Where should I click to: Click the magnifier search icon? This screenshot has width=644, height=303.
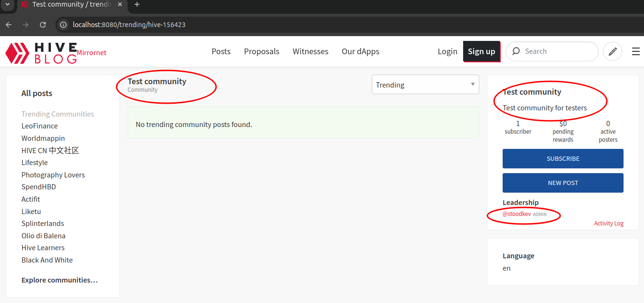[516, 51]
